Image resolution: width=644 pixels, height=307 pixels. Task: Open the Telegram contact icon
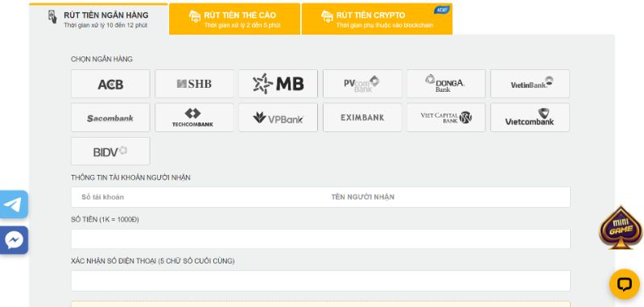point(14,204)
